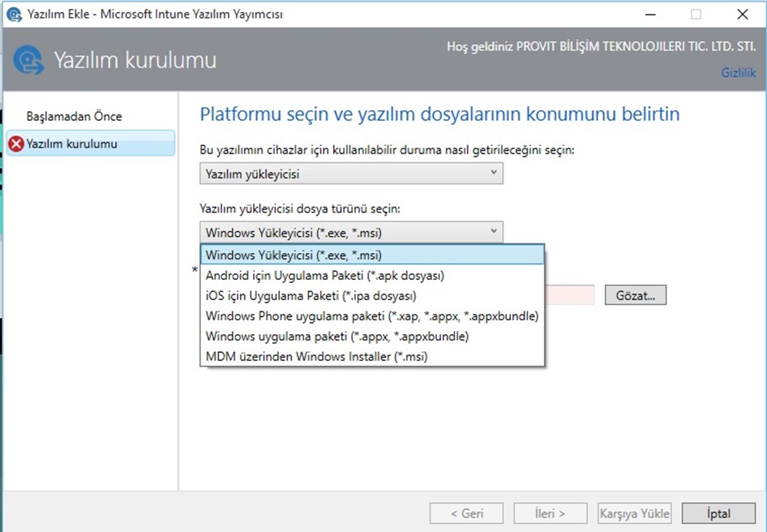The image size is (767, 532).
Task: Choose Windows Yükleyicisi (*.exe, *.msi) option
Action: (x=372, y=255)
